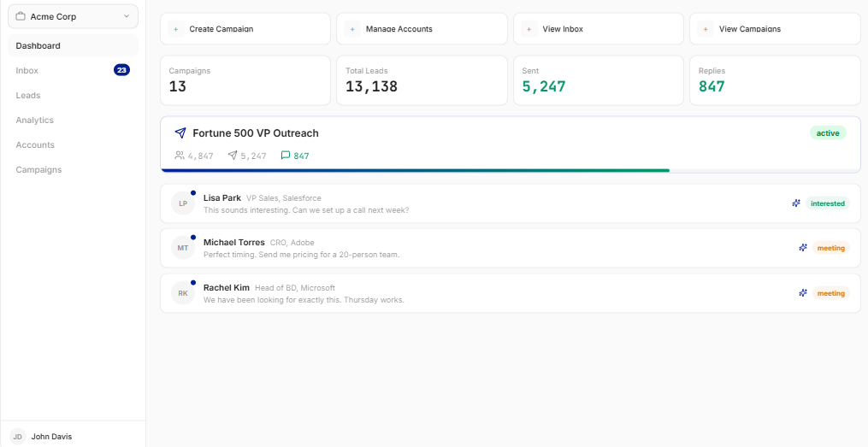Click the 23 unread badge on Inbox
The image size is (868, 447).
click(121, 70)
